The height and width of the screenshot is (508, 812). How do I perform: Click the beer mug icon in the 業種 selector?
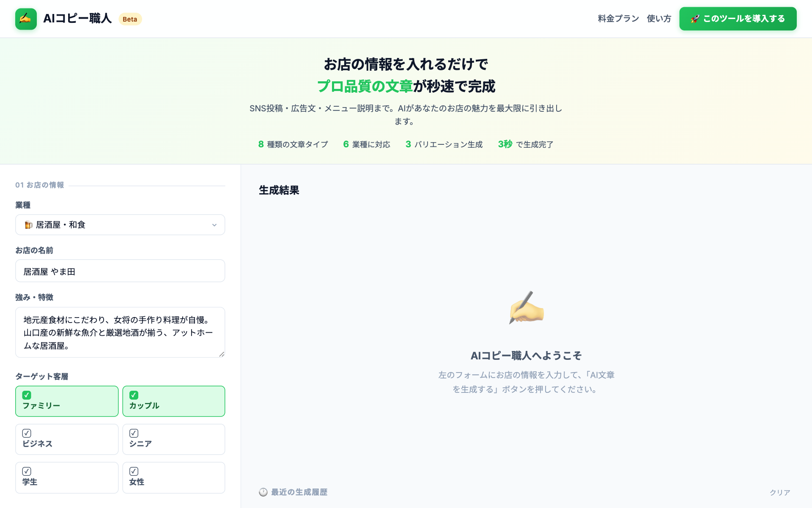click(x=29, y=225)
